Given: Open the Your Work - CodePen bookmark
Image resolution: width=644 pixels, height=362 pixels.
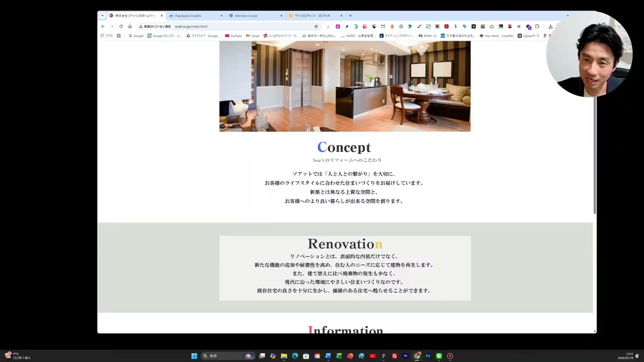Looking at the screenshot, I should [x=497, y=36].
